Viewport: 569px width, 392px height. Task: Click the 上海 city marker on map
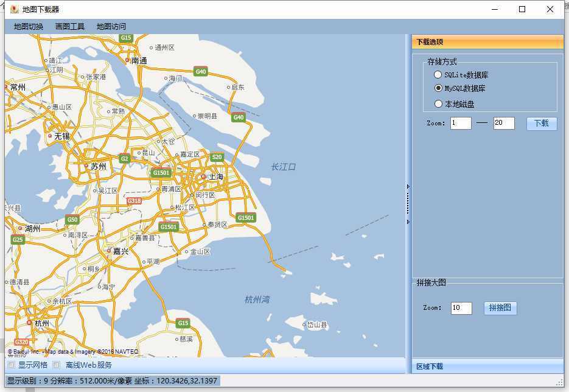point(203,177)
